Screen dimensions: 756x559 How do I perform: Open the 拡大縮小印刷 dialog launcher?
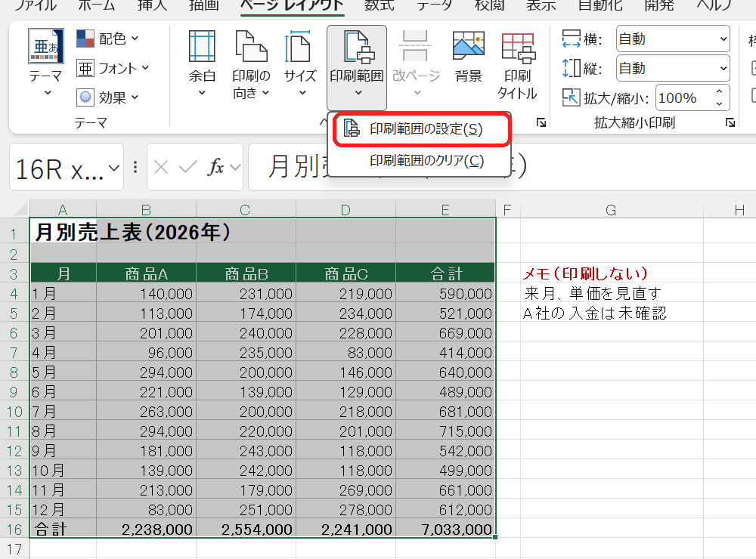click(x=730, y=123)
